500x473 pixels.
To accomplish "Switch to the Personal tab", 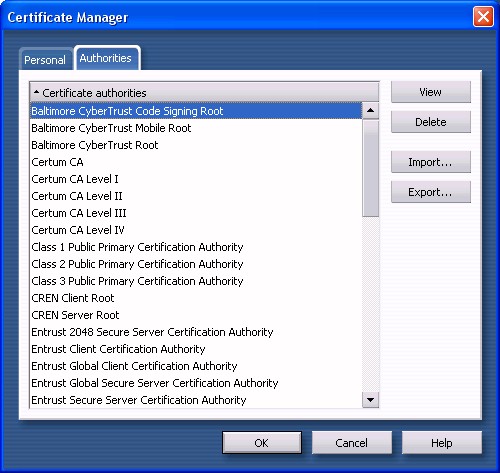I will 45,60.
